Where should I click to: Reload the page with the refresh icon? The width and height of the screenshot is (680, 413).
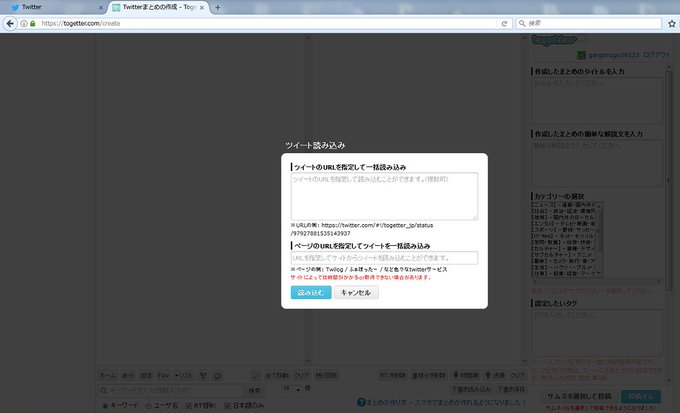504,23
